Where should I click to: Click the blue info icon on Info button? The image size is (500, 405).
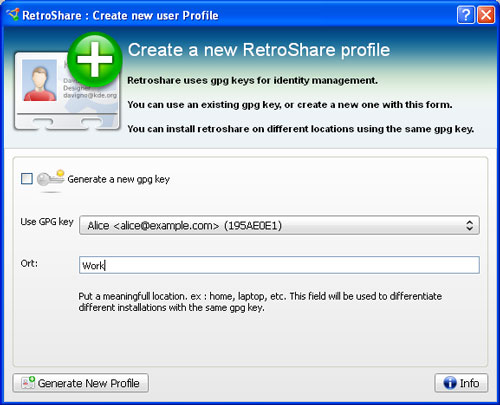click(450, 383)
